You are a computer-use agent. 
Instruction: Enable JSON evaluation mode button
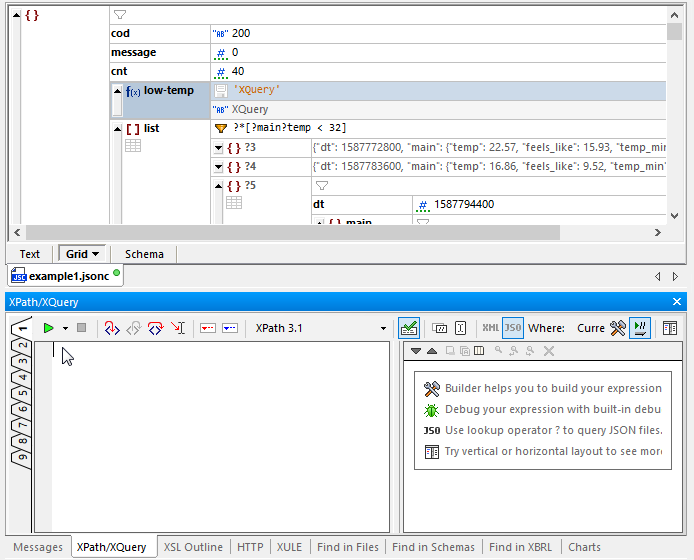(x=513, y=328)
